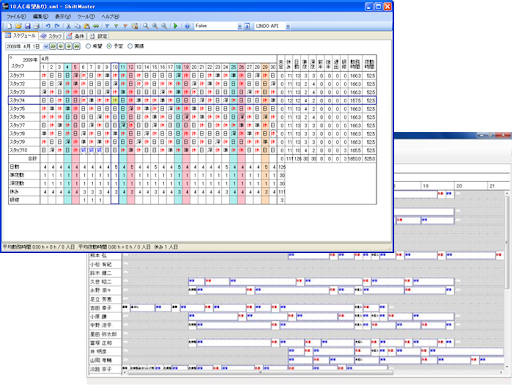The height and width of the screenshot is (385, 512).
Task: Switch to the 設定 tab
Action: [x=98, y=36]
